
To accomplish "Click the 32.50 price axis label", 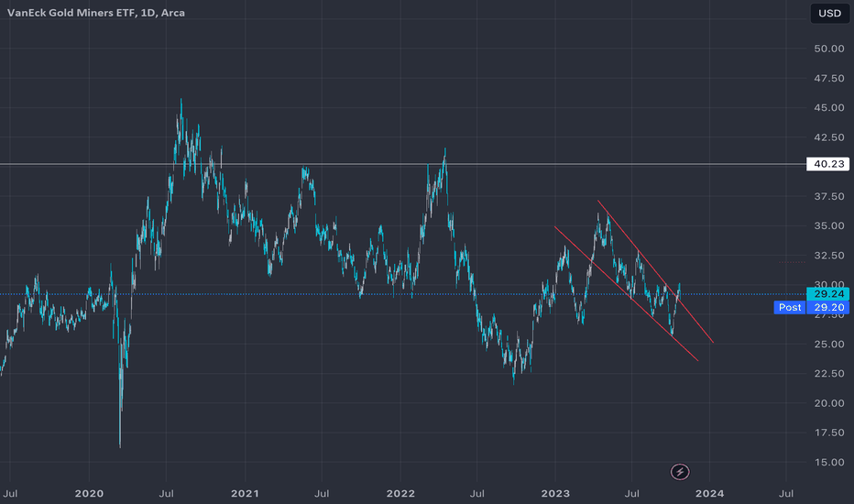I will (x=829, y=256).
